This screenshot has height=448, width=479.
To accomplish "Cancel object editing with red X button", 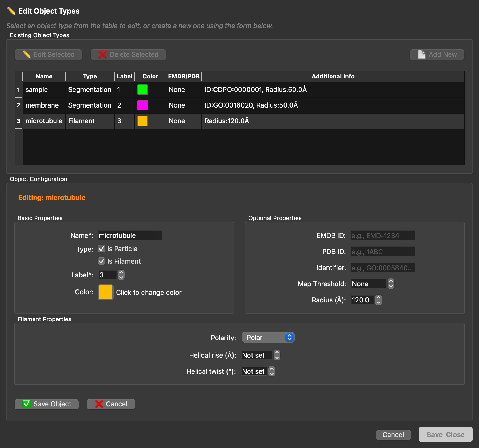I will tap(111, 404).
